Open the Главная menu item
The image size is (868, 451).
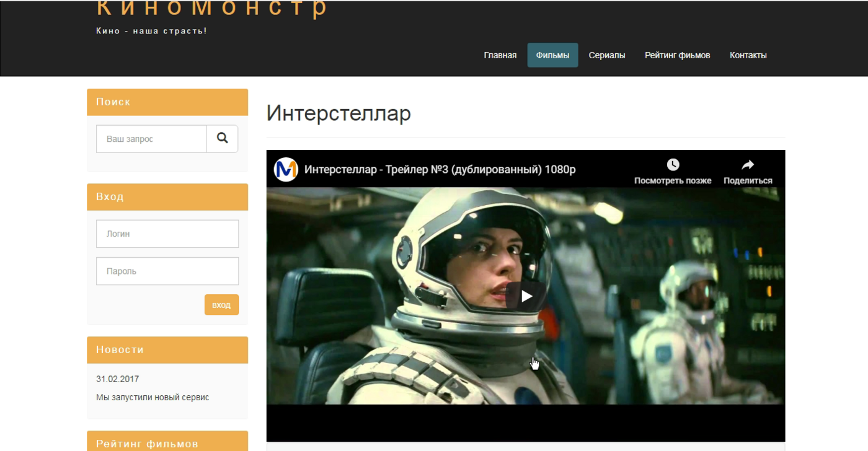tap(500, 55)
